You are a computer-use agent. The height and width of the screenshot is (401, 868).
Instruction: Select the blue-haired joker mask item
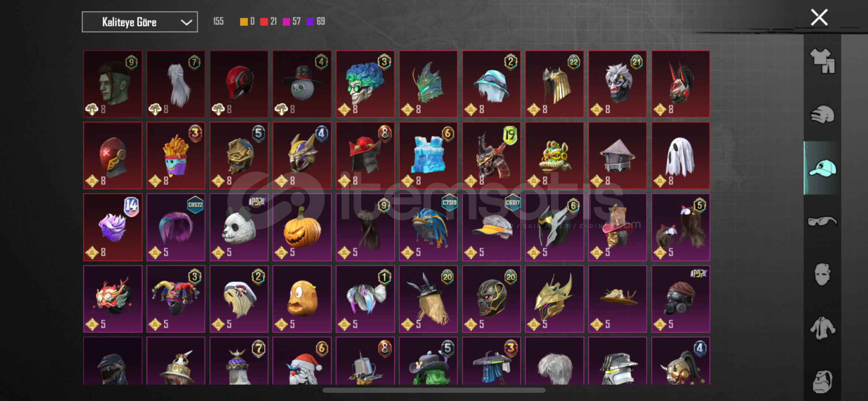pos(365,84)
